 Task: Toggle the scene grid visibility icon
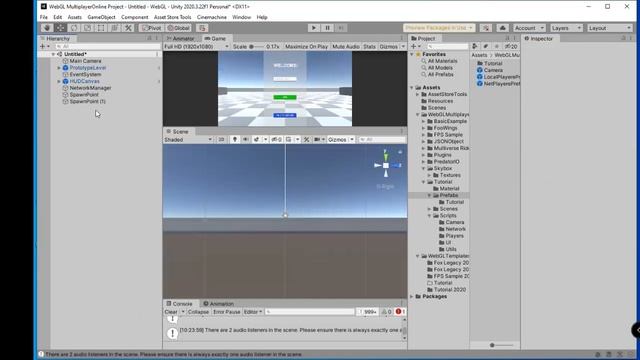pyautogui.click(x=289, y=140)
